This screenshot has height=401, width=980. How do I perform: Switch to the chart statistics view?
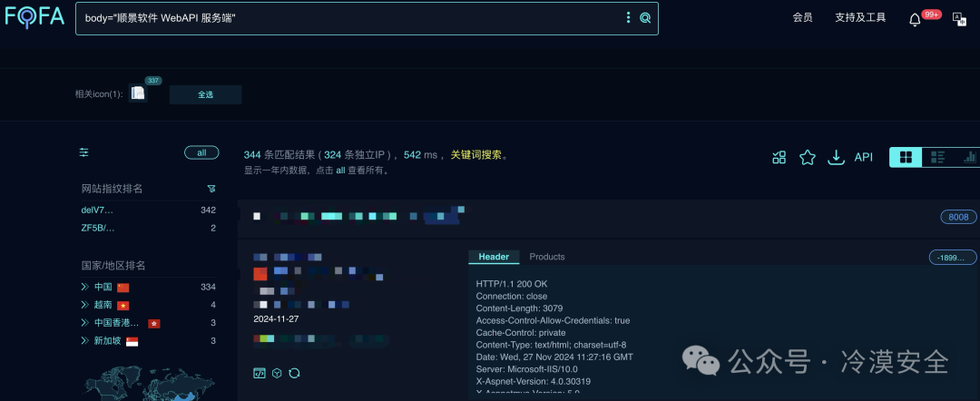(x=969, y=157)
